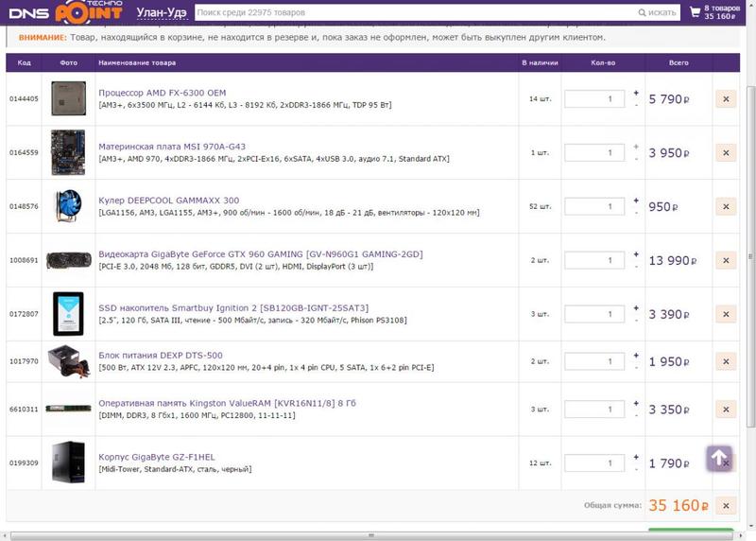Open the DEXP DTS-500 power supply link

click(161, 355)
